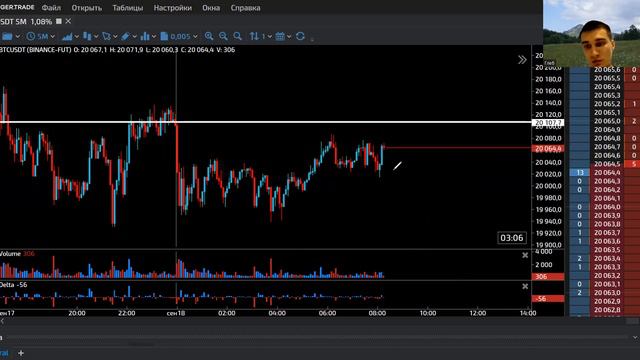Click the eraser/tag objects icon

pos(126,36)
